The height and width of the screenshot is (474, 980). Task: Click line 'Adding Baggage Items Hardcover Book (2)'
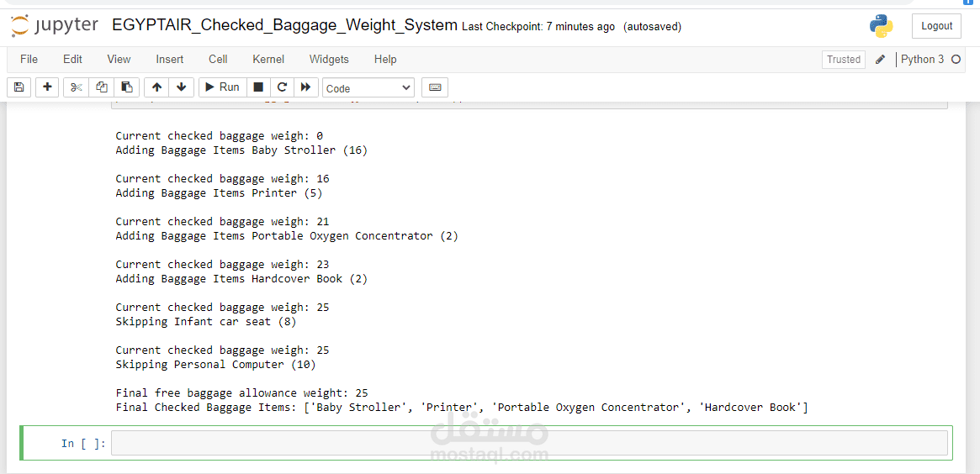(x=241, y=278)
